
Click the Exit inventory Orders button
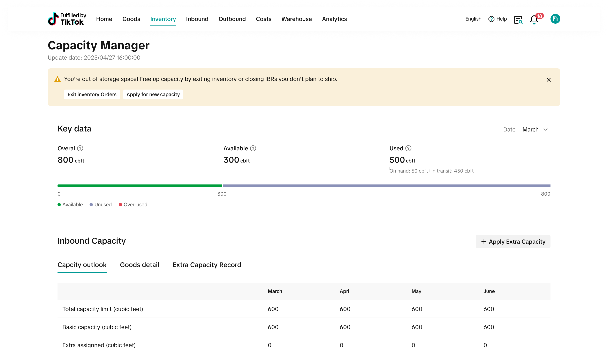point(92,94)
